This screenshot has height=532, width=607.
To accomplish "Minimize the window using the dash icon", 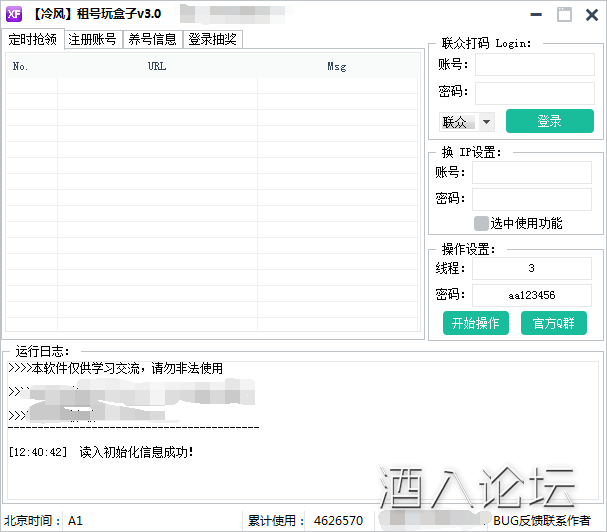I will tap(537, 15).
